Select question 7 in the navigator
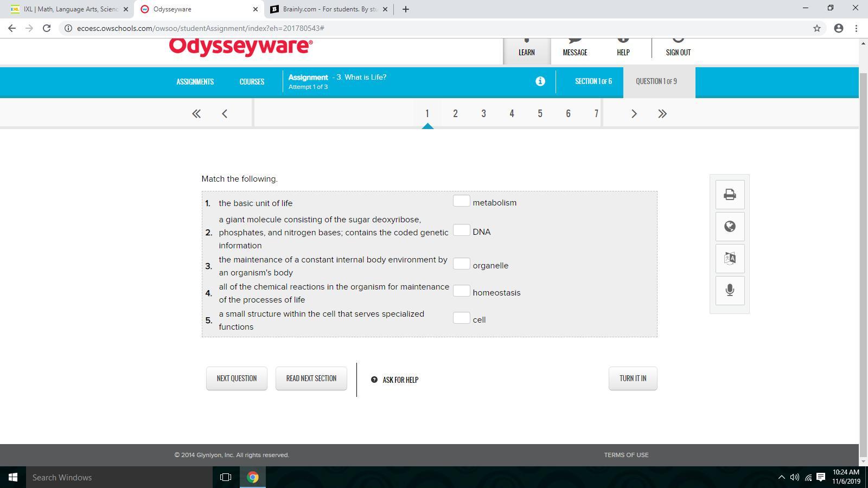868x488 pixels. tap(596, 113)
